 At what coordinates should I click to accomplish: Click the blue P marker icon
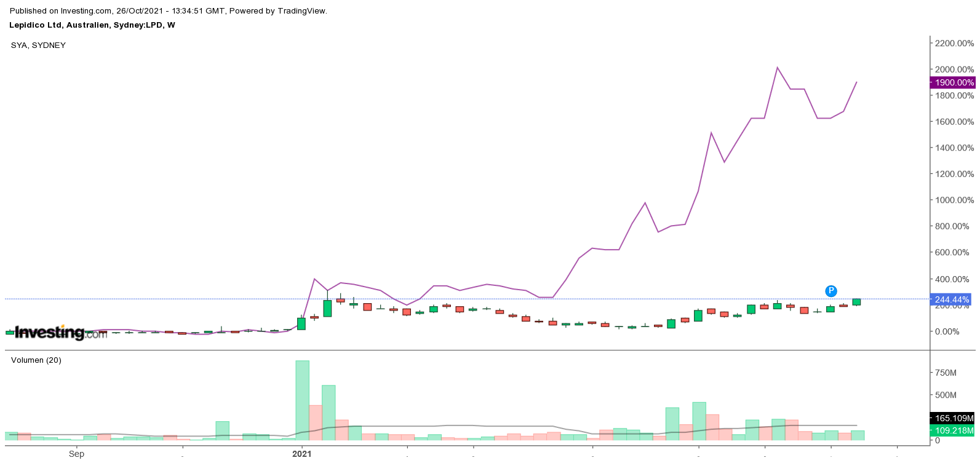831,291
